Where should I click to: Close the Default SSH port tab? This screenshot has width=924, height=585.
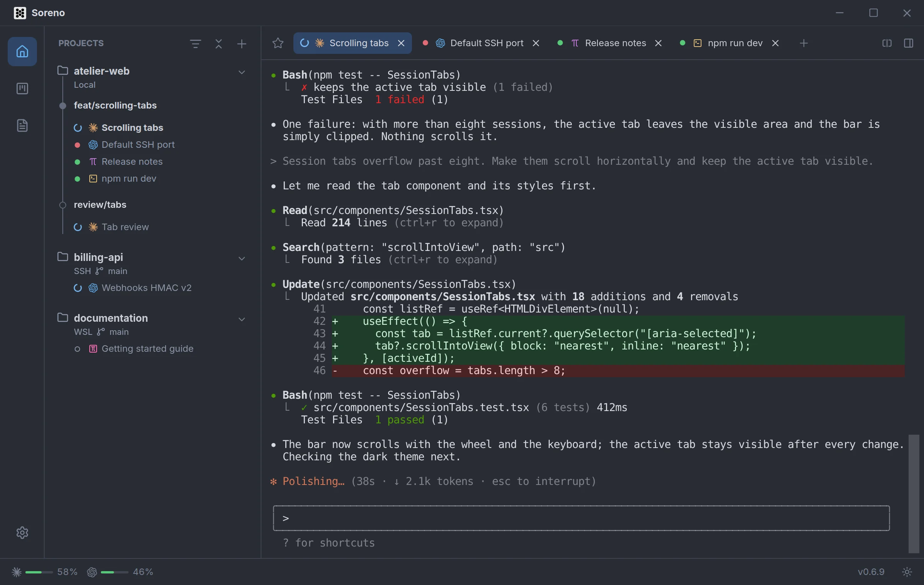[536, 43]
